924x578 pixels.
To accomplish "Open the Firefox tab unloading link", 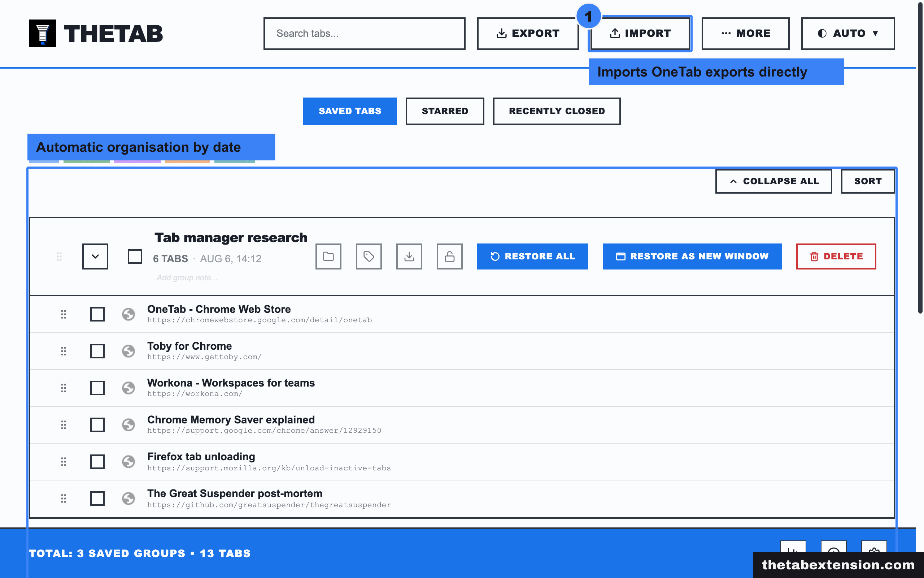I will tap(201, 456).
